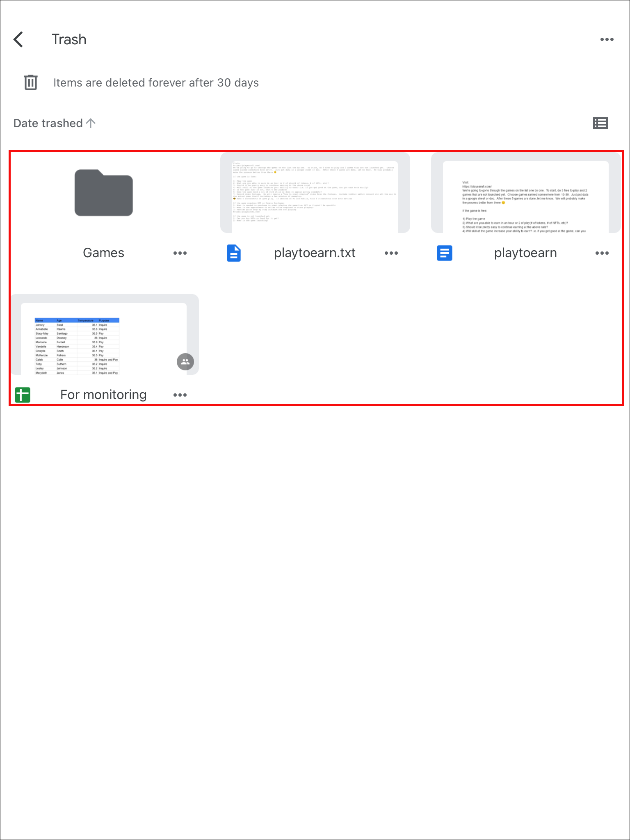Select the Games folder name
Screen dimensions: 630x840
coord(104,253)
